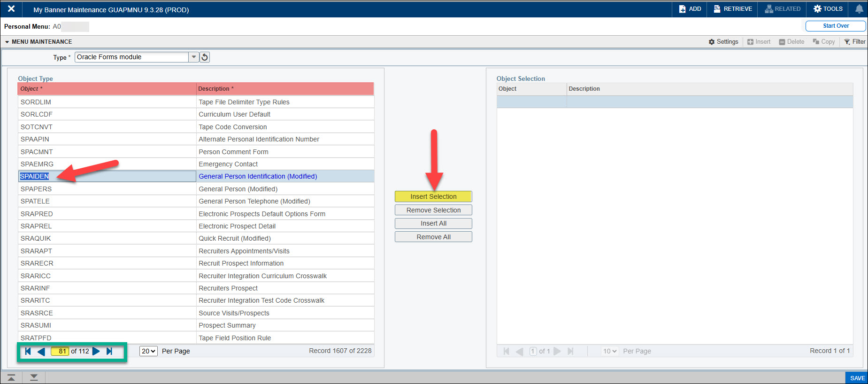Open the notifications bell icon
868x384 pixels.
(x=859, y=9)
